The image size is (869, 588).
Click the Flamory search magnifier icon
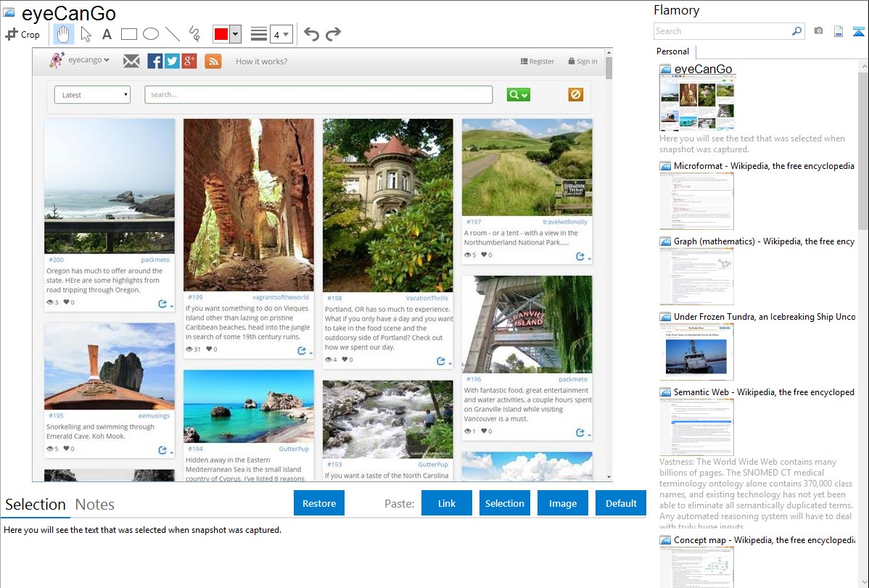[797, 31]
